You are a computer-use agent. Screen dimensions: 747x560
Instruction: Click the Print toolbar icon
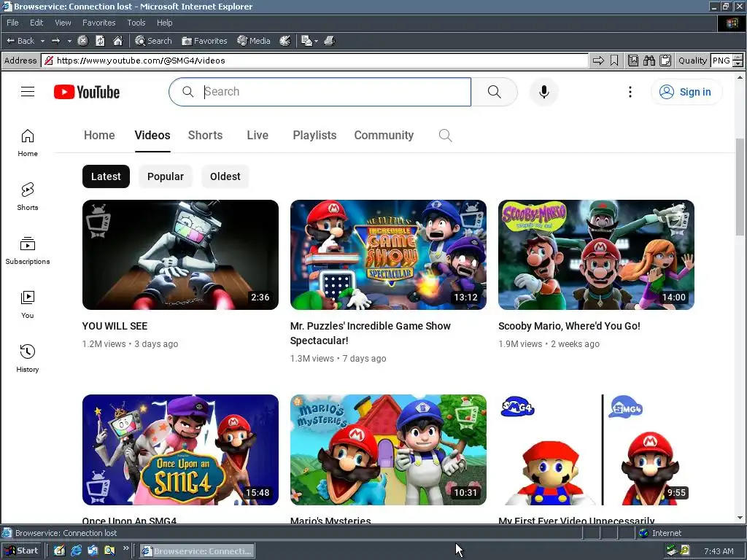click(x=330, y=41)
